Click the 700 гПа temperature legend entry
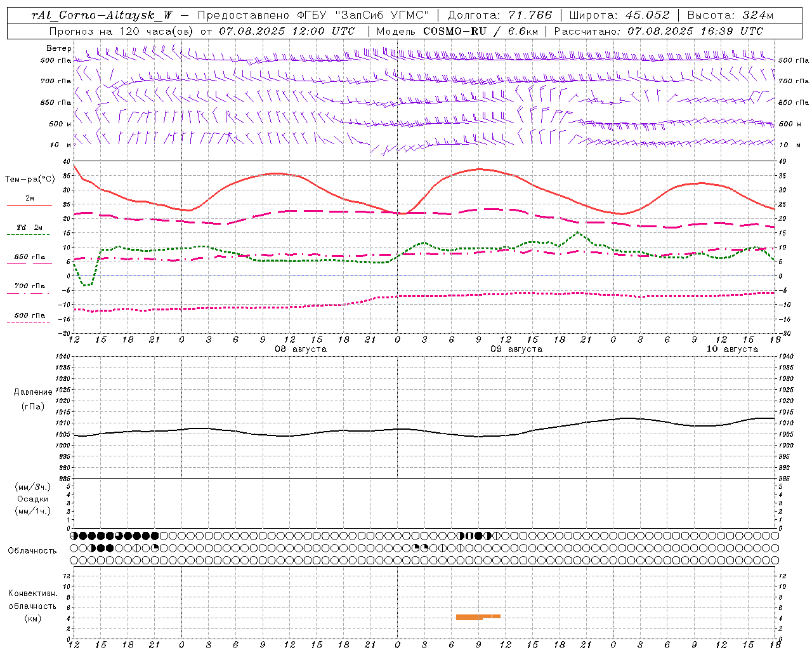 30,286
